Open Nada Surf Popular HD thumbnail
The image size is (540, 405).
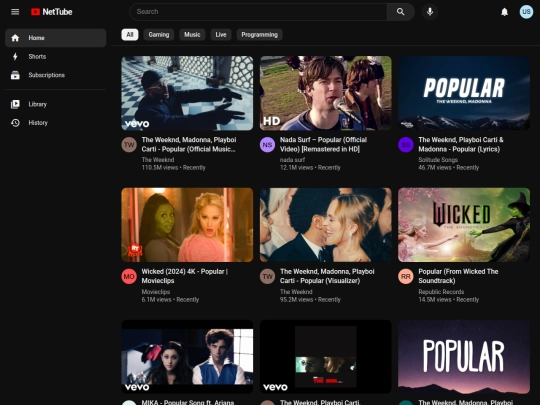[325, 93]
